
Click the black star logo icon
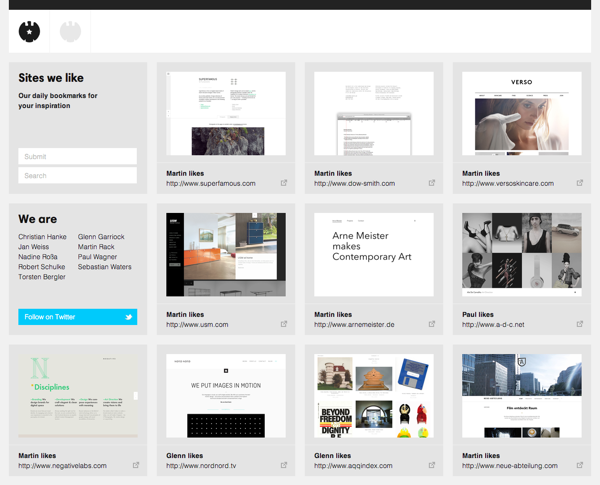(x=29, y=31)
